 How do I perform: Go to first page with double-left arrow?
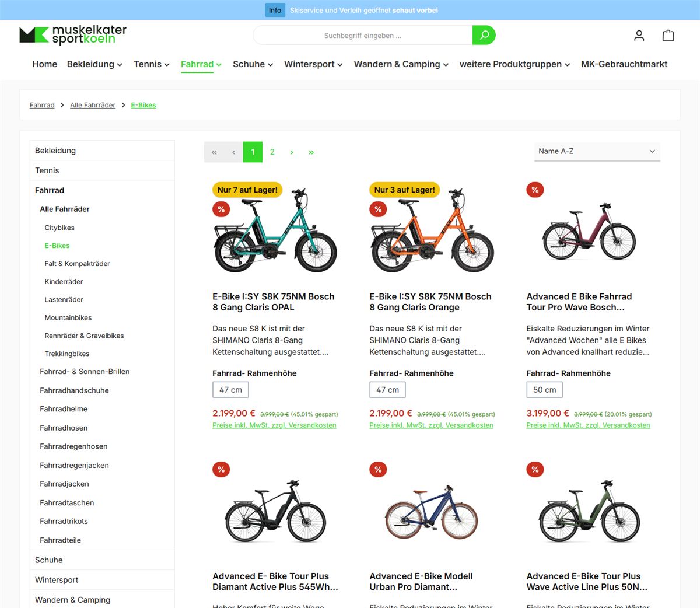coord(214,152)
